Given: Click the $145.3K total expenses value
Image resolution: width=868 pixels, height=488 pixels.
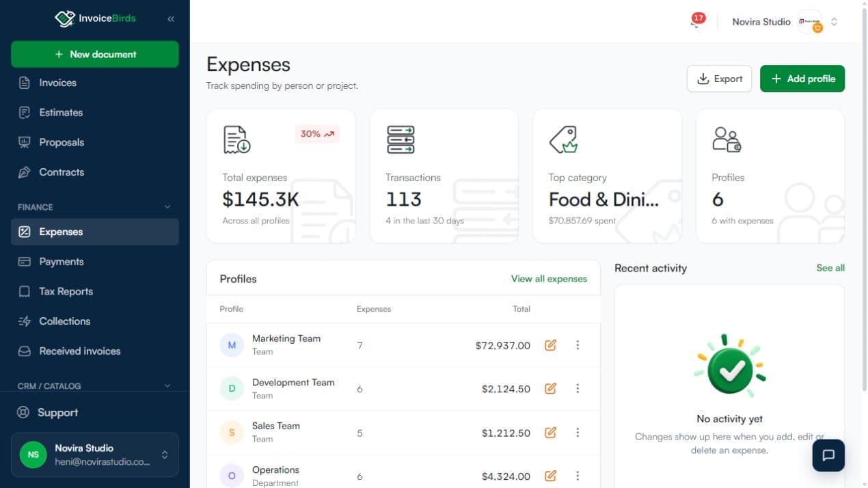Looking at the screenshot, I should [x=260, y=200].
